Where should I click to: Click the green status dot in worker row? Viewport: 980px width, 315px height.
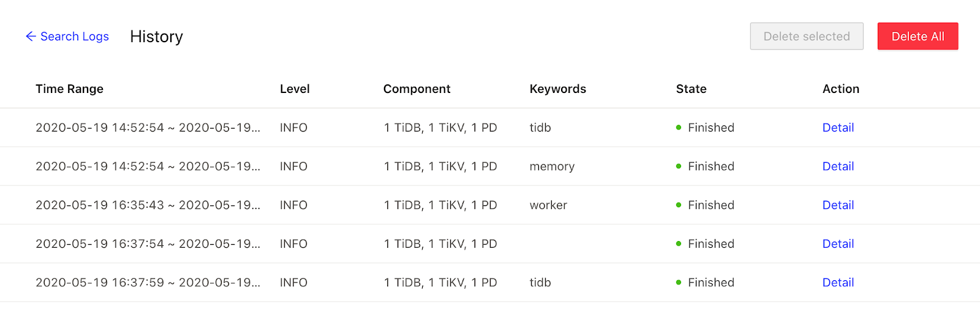[679, 206]
